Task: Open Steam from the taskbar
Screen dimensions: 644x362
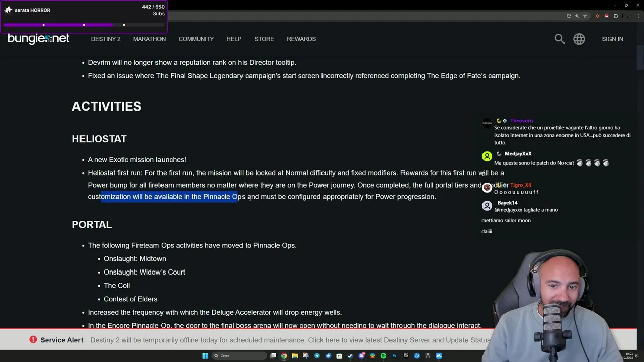Action: coord(350,356)
